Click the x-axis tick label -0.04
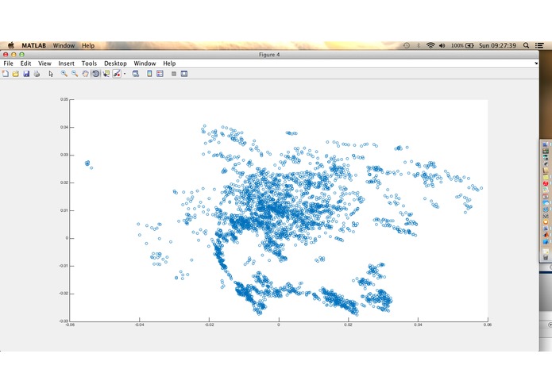This screenshot has width=552, height=392. pos(140,325)
